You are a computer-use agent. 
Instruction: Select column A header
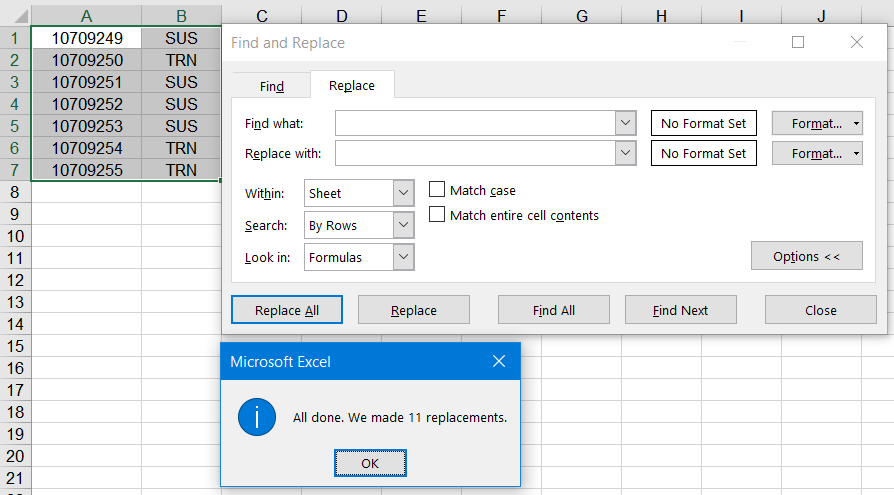coord(87,16)
